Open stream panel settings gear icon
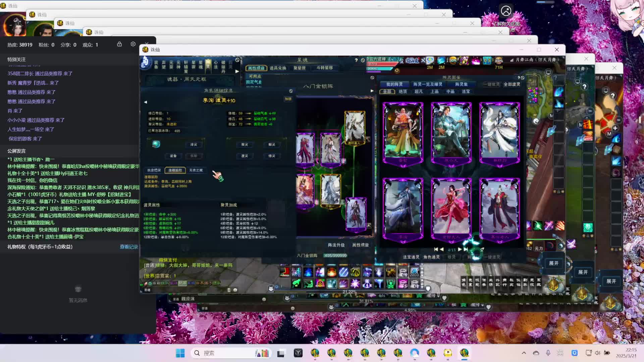The image size is (644, 362). pos(133,44)
